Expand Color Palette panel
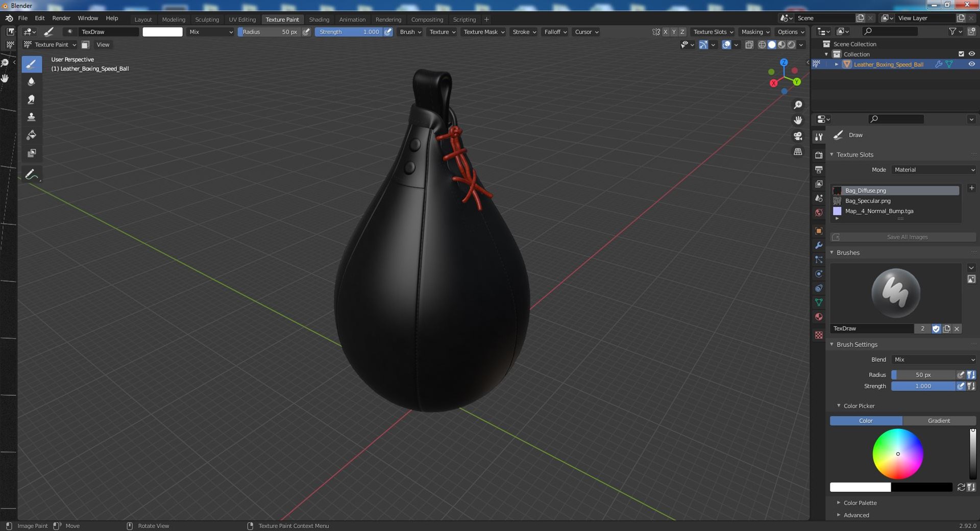Image resolution: width=980 pixels, height=531 pixels. point(860,503)
